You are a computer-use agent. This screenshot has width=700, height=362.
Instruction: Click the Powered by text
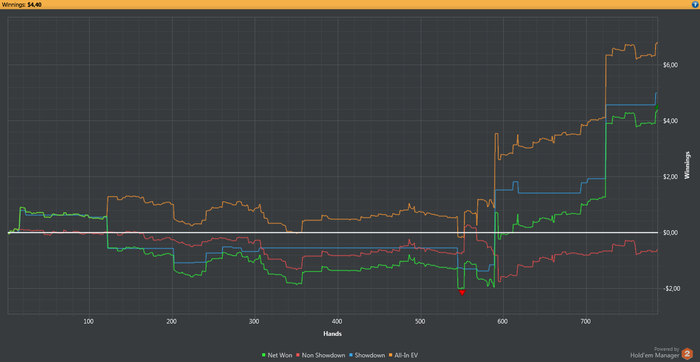[x=667, y=349]
